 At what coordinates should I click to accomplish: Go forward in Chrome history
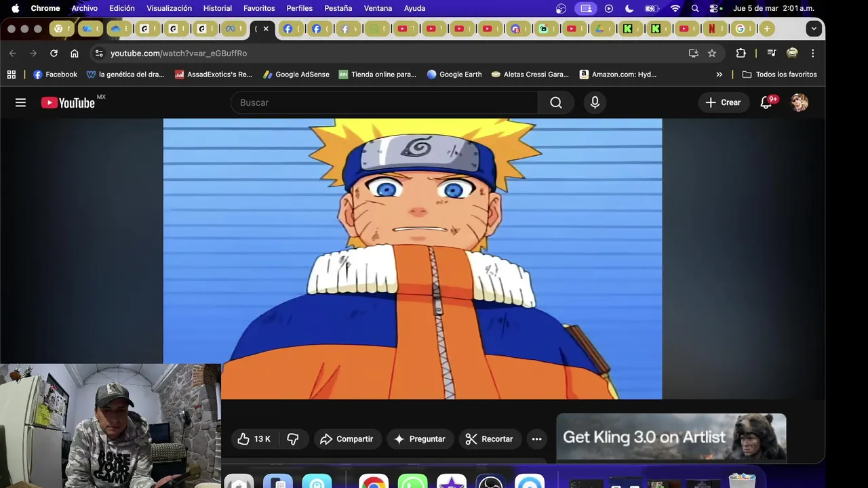(33, 53)
